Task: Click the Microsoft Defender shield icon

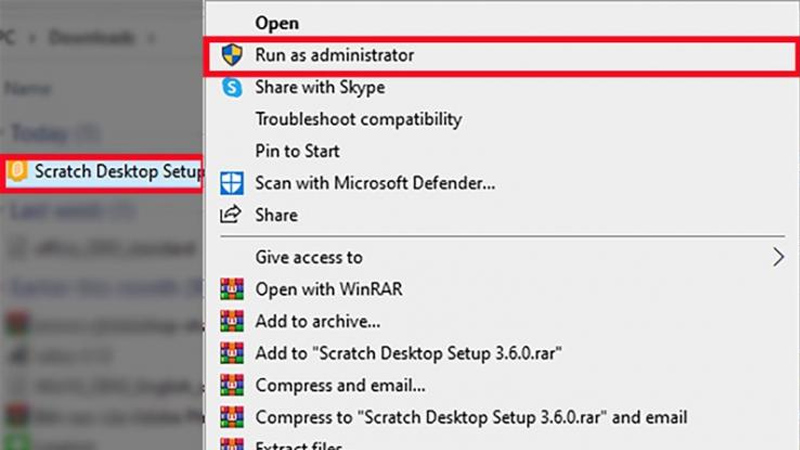Action: point(232,183)
